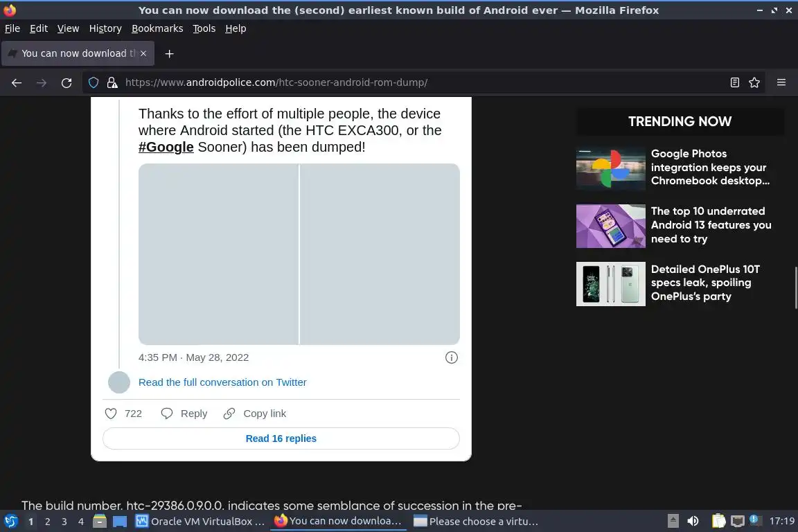Click the Android 13 features article thumbnail

611,226
